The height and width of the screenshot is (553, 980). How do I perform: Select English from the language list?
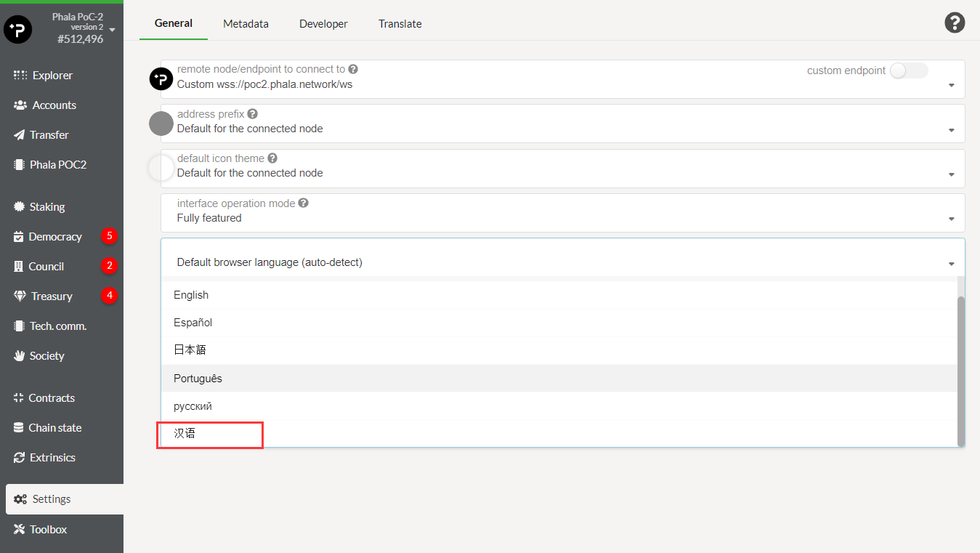tap(559, 295)
